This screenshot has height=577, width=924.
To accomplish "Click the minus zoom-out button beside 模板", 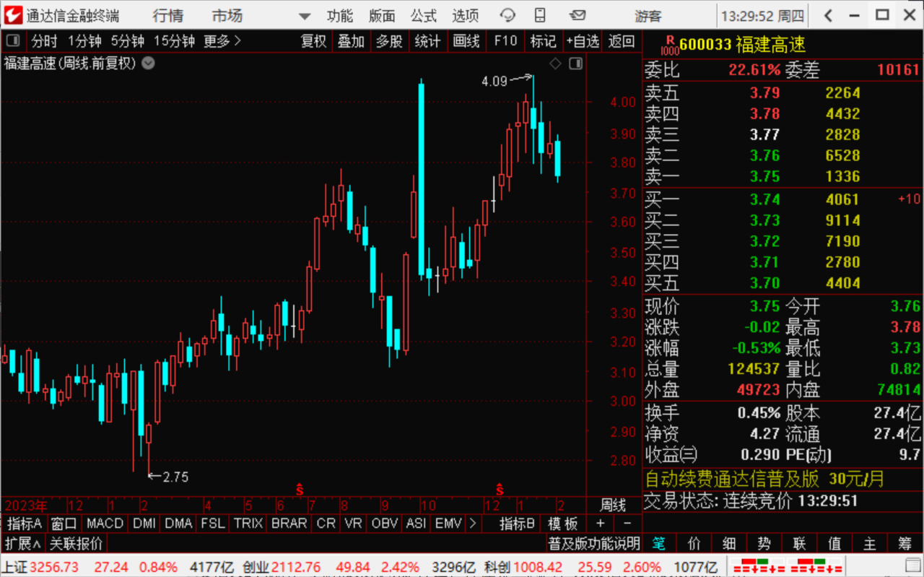I will pyautogui.click(x=627, y=523).
